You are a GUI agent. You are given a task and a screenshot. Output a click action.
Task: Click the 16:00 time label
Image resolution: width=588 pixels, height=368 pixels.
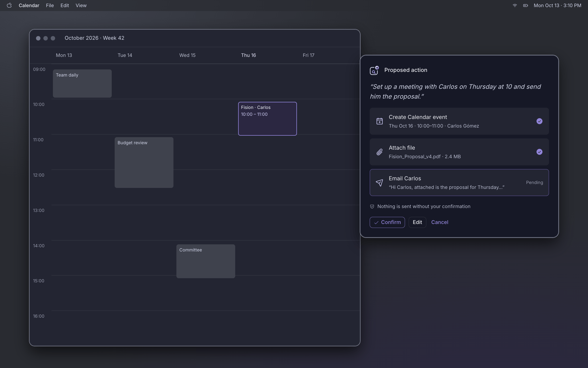(x=39, y=316)
